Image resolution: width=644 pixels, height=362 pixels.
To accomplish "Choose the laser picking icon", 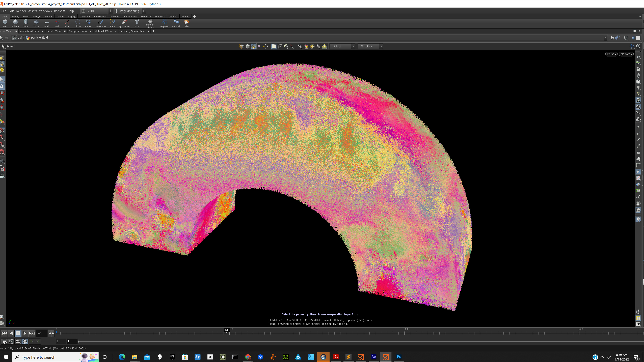I will coord(292,46).
